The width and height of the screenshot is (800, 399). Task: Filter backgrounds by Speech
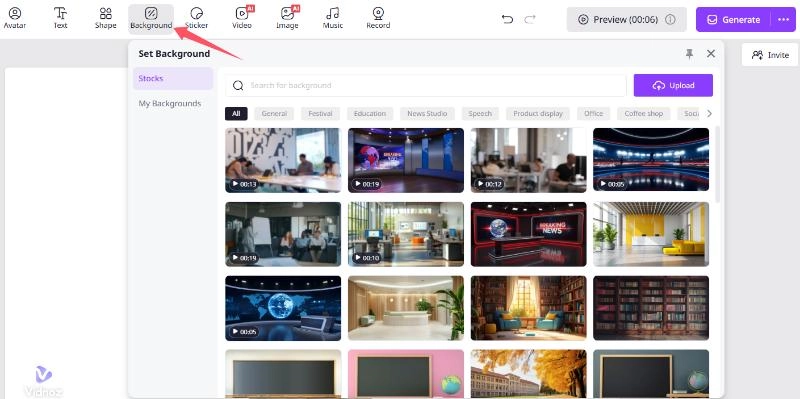tap(480, 113)
